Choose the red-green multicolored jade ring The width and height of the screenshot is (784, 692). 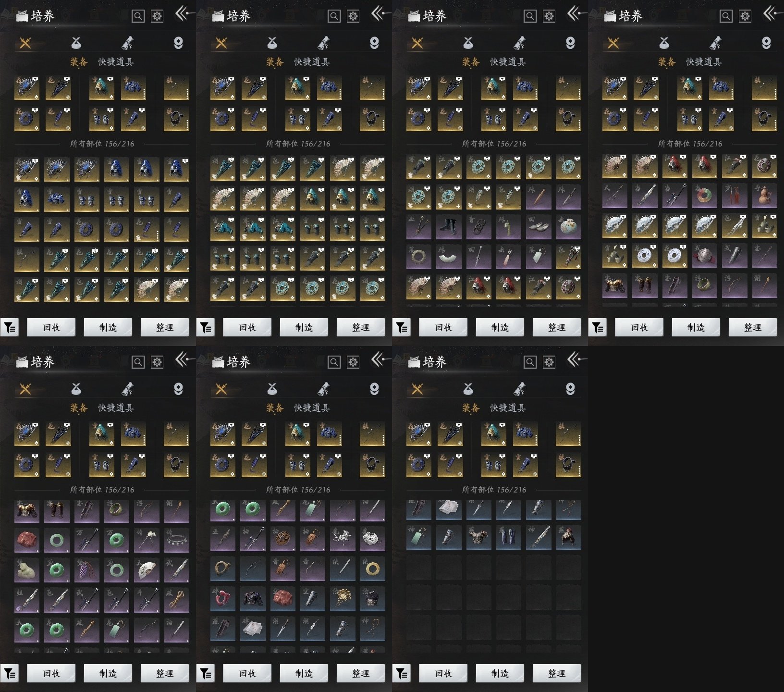coord(704,197)
